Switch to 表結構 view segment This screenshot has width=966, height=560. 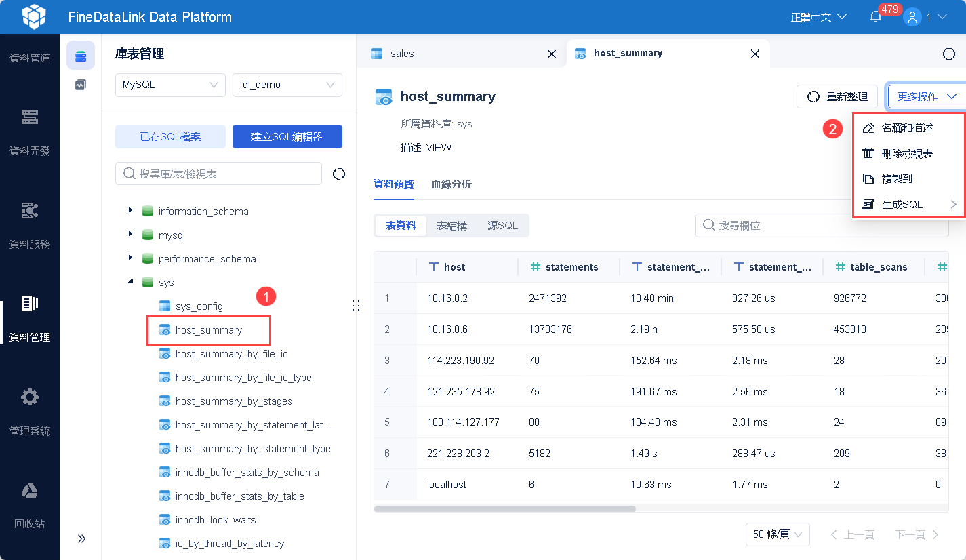[x=451, y=226]
